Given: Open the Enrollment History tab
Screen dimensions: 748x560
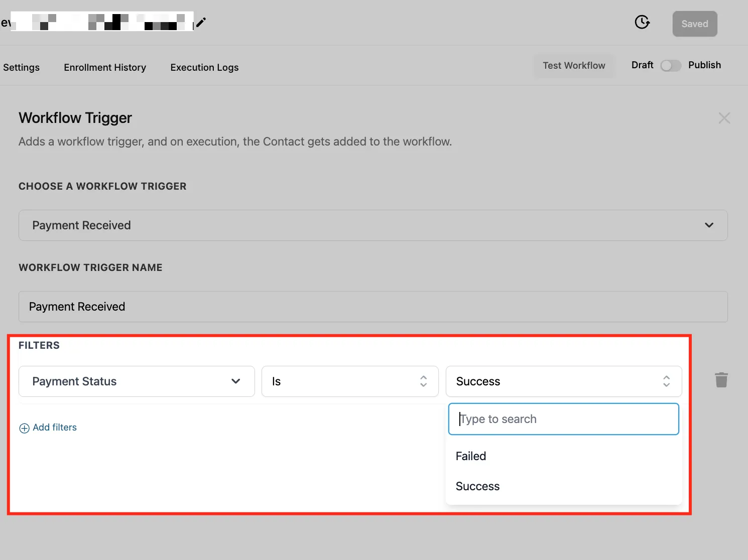Looking at the screenshot, I should pyautogui.click(x=105, y=67).
